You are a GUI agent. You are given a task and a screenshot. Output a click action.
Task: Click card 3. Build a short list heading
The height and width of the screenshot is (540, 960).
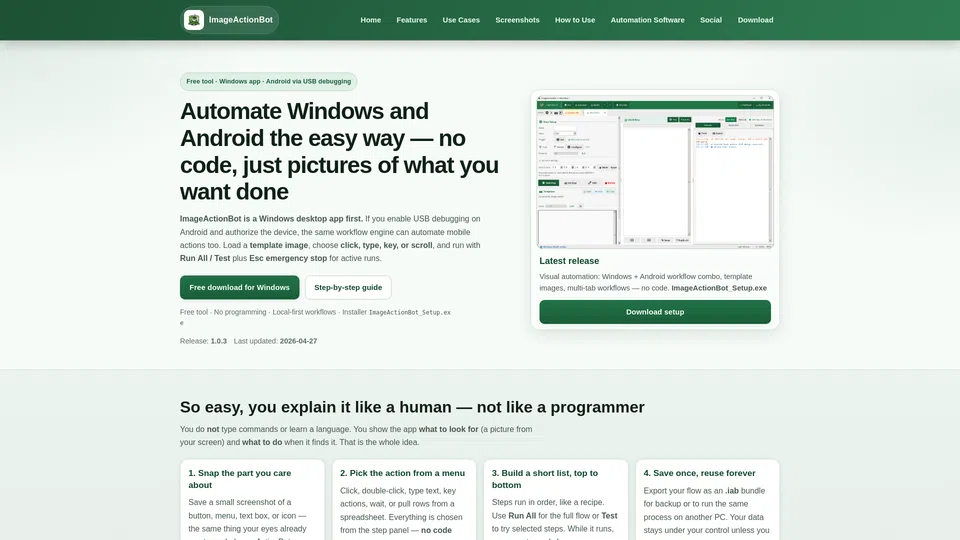coord(544,479)
